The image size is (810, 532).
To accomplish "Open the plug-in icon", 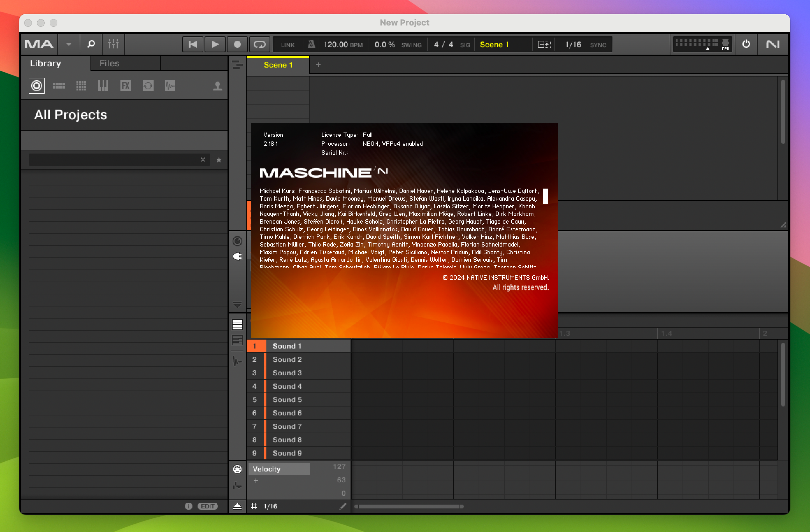I will click(x=237, y=256).
